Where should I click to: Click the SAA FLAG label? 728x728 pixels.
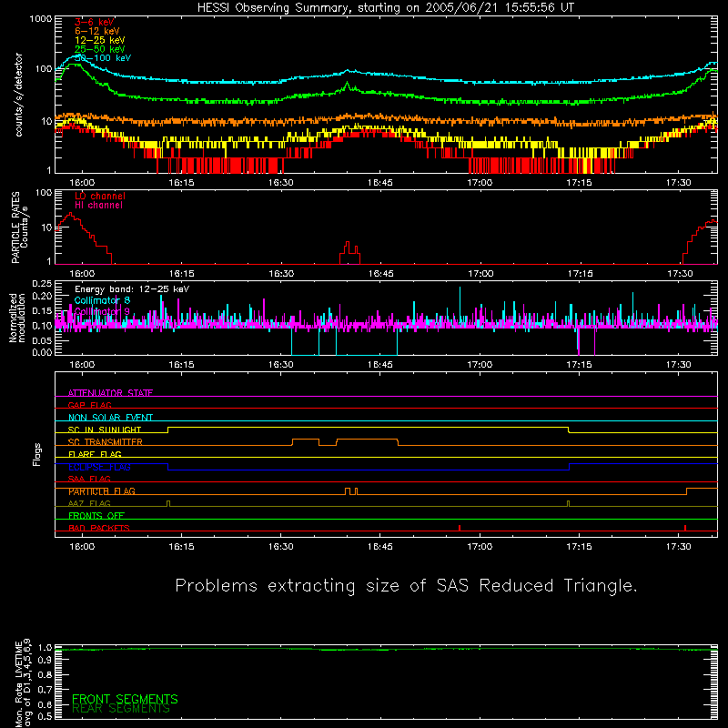(89, 479)
